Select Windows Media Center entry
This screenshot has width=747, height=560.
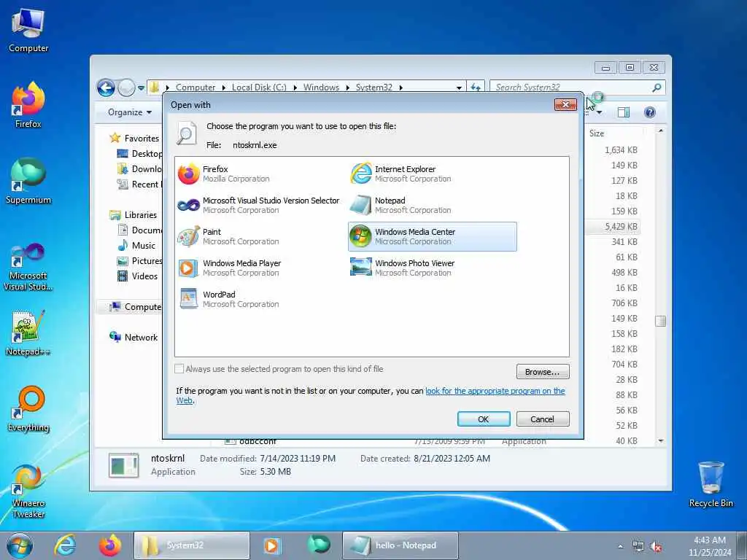[x=432, y=237]
